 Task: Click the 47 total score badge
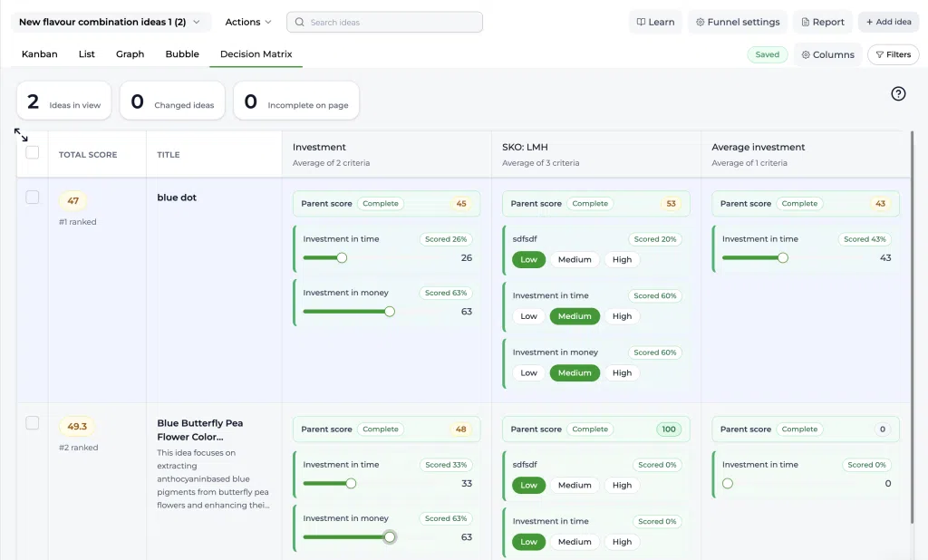[x=72, y=200]
